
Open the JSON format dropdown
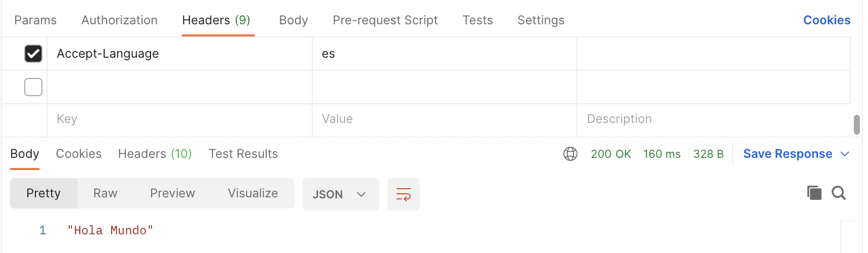(x=340, y=194)
